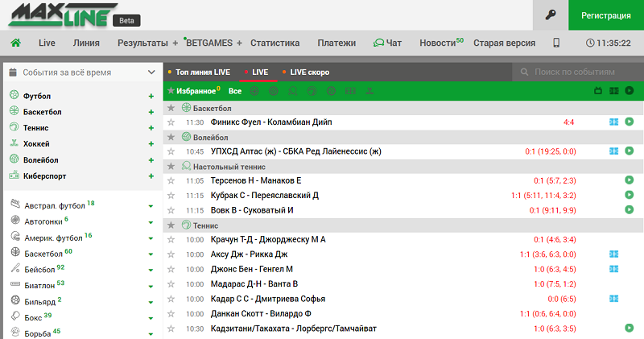
Task: Open match tracker for УПХСД Алтас match
Action: pos(613,151)
